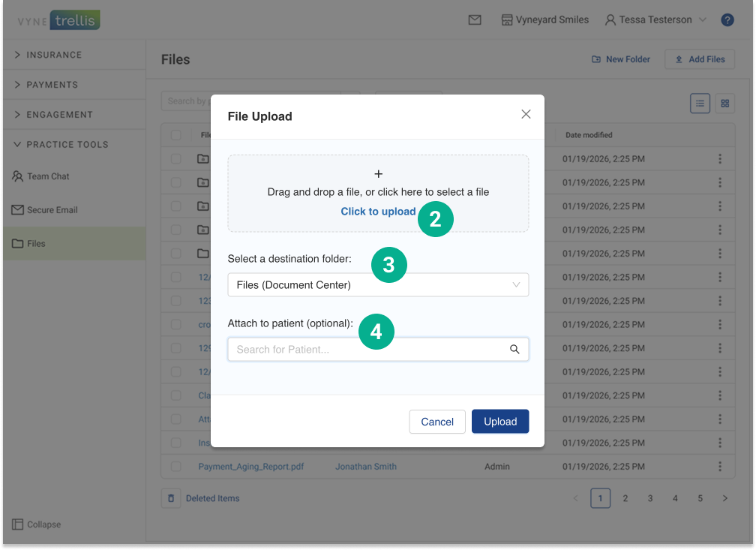
Task: Click the Search for Patient field
Action: [367, 350]
